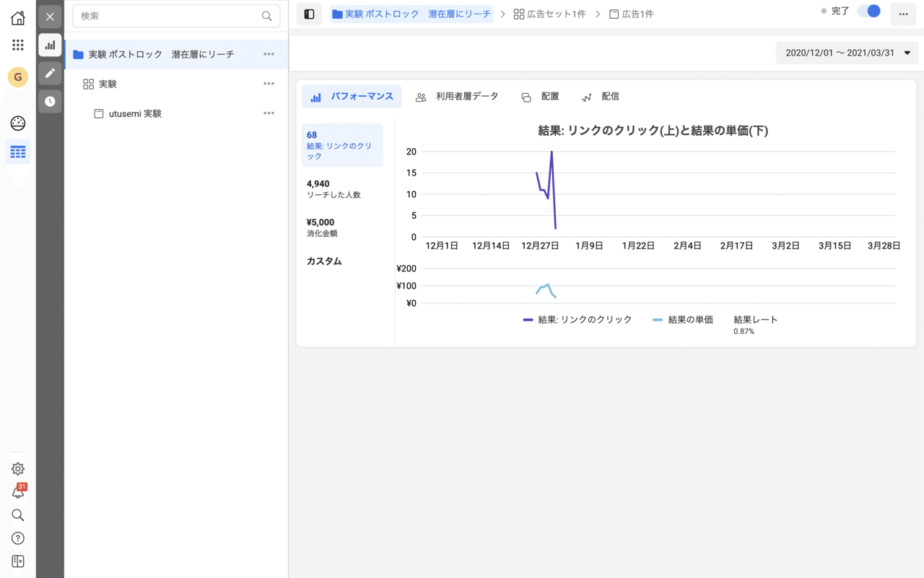Image resolution: width=924 pixels, height=578 pixels.
Task: Open the all tools grid menu
Action: [18, 45]
